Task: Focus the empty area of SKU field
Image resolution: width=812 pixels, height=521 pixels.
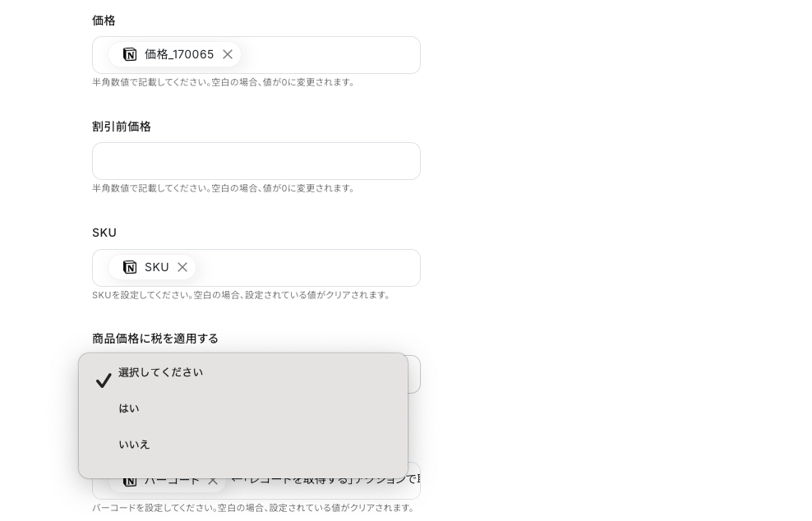Action: pos(307,268)
